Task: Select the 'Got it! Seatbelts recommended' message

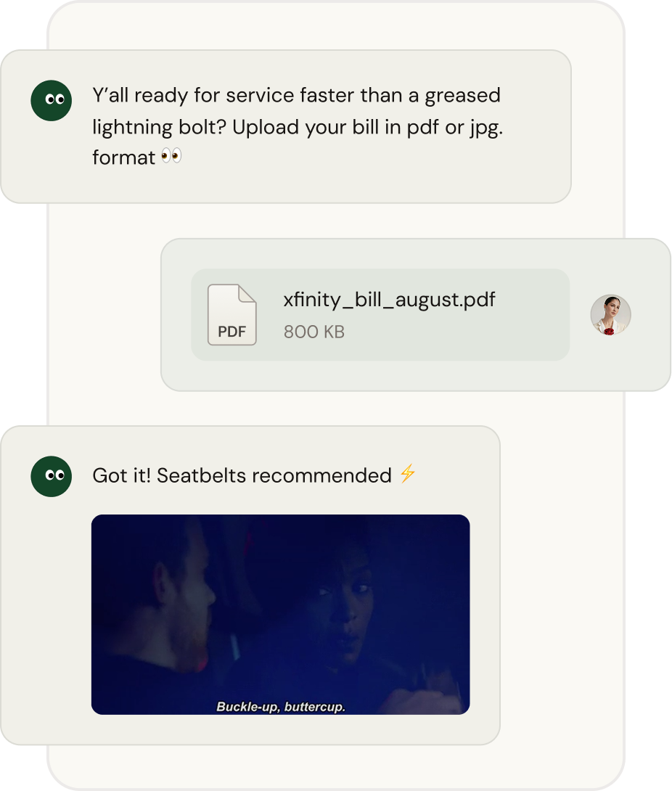Action: (x=242, y=475)
